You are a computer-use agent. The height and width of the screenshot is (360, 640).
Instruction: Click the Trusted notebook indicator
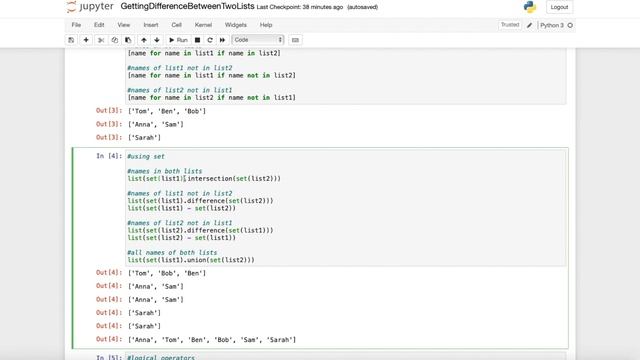510,25
